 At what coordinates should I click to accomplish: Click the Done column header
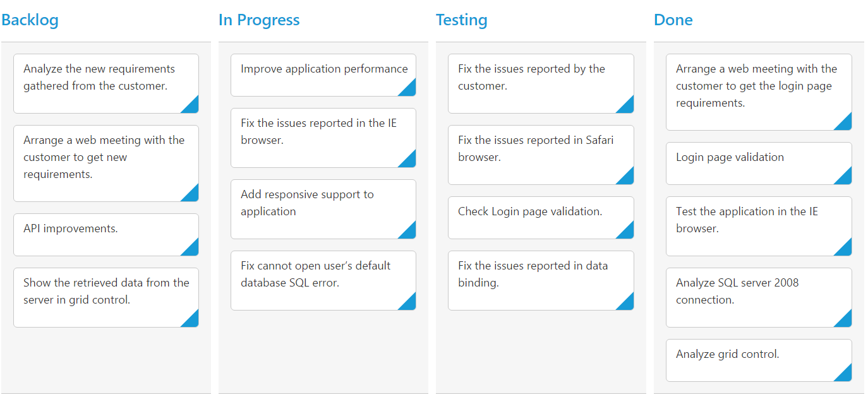click(x=673, y=20)
